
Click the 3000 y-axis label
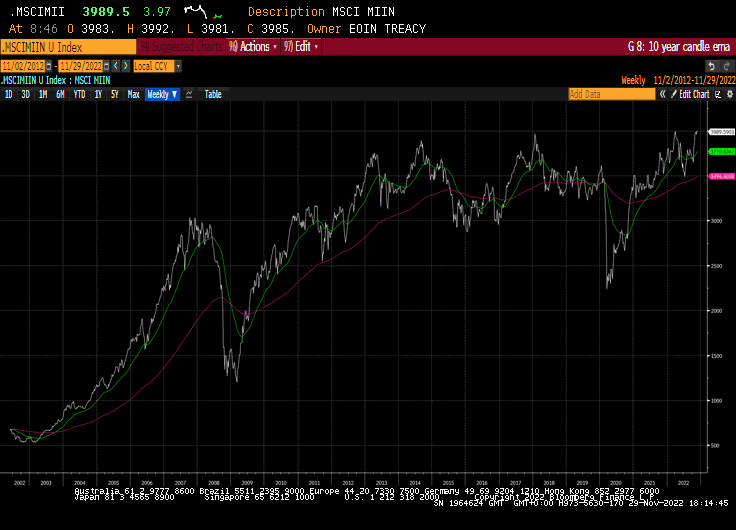(x=716, y=221)
